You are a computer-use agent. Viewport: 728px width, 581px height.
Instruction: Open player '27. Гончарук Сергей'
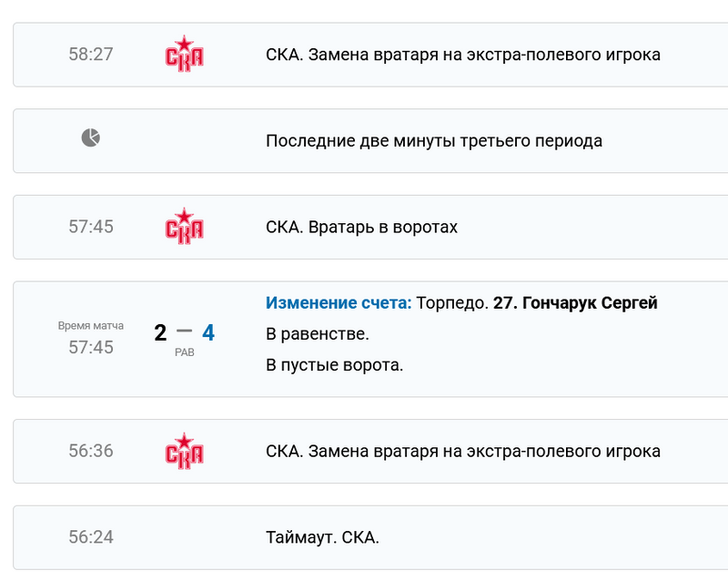point(575,303)
